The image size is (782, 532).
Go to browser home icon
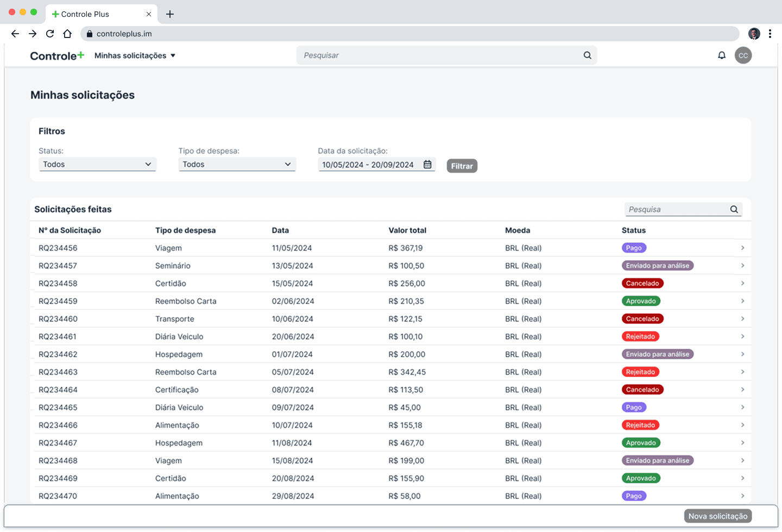tap(67, 34)
